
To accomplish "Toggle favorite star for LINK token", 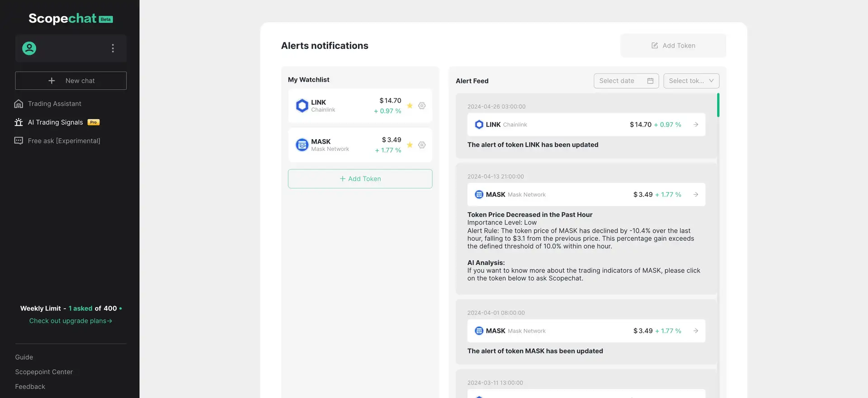I will click(410, 106).
